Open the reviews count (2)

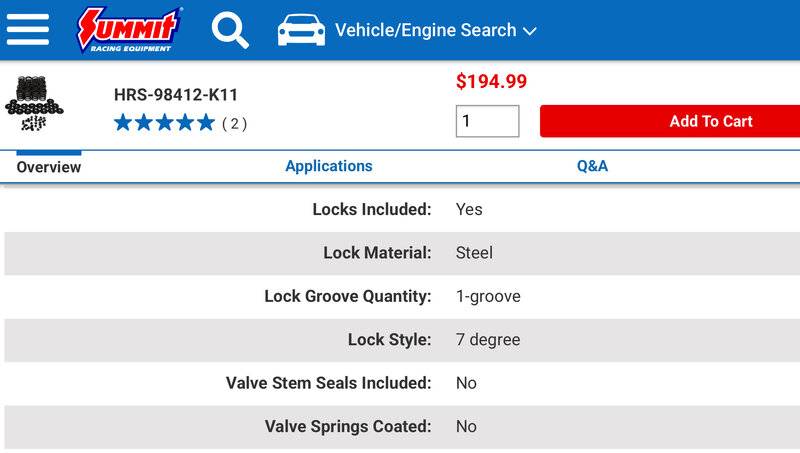234,124
